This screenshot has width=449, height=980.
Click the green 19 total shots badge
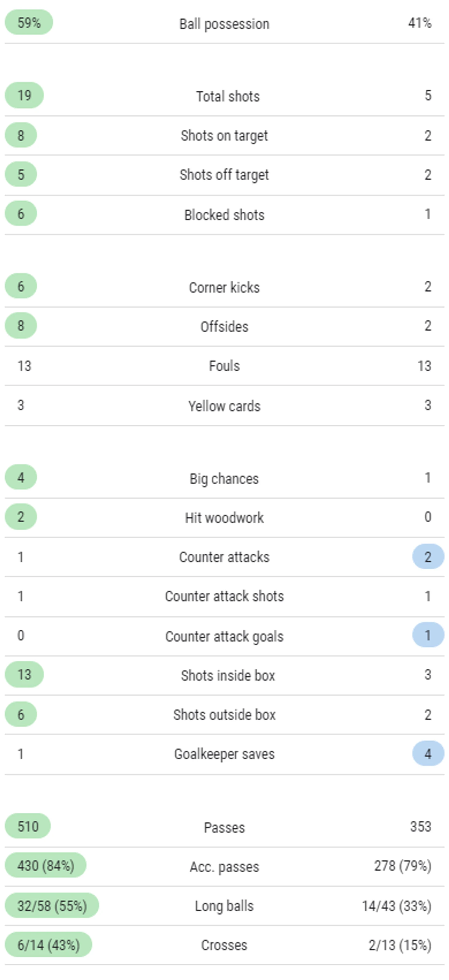pyautogui.click(x=24, y=95)
